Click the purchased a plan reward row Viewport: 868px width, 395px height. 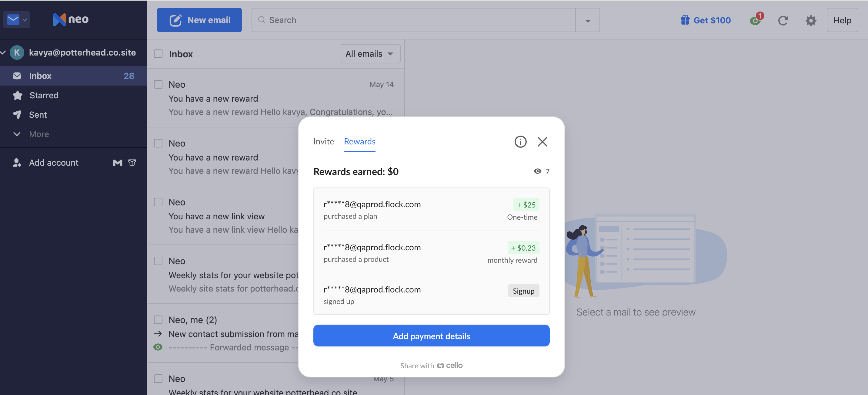[x=431, y=209]
